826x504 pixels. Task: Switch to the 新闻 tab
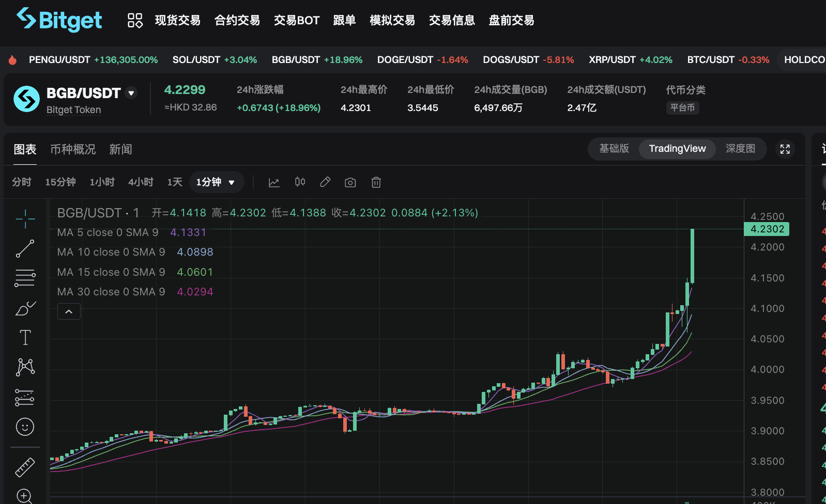point(120,149)
